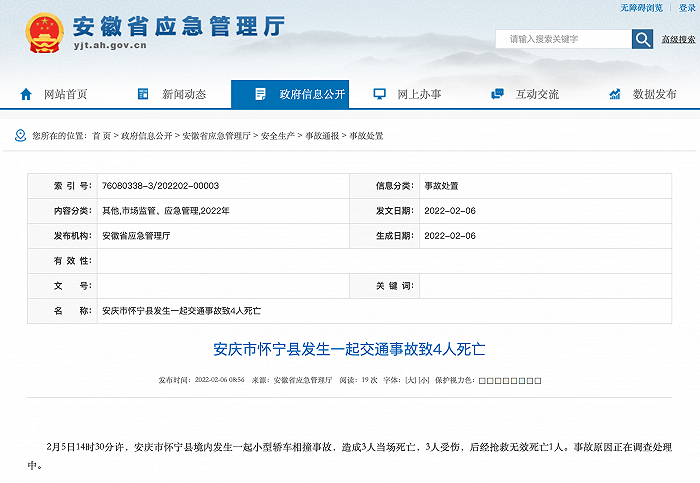The height and width of the screenshot is (483, 700).
Task: Click the magnifier search button
Action: pos(643,39)
